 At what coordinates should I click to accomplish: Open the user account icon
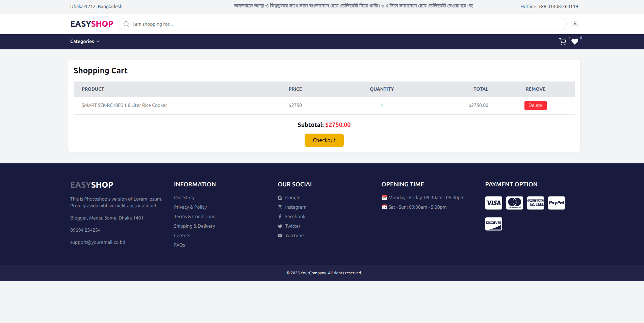tap(575, 24)
